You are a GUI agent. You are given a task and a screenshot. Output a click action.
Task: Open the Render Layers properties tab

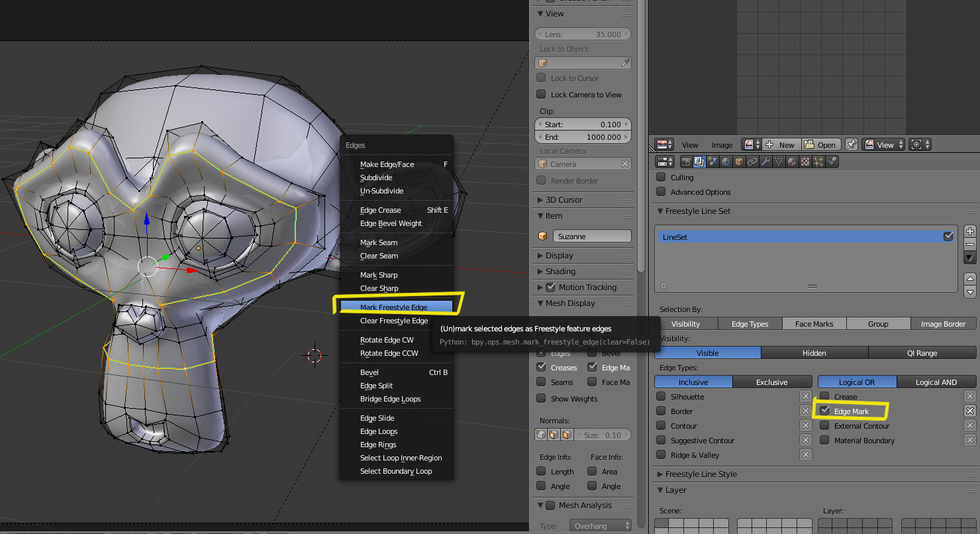699,162
